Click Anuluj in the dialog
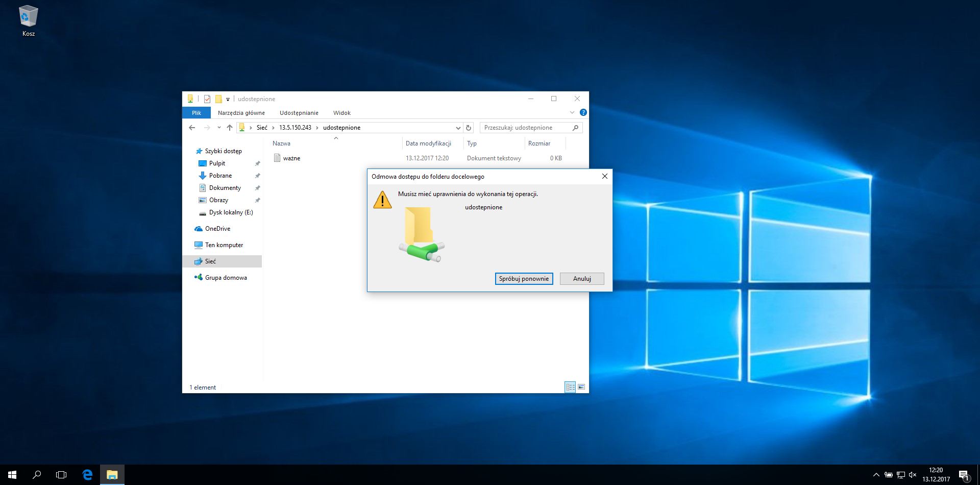The width and height of the screenshot is (980, 485). tap(581, 279)
